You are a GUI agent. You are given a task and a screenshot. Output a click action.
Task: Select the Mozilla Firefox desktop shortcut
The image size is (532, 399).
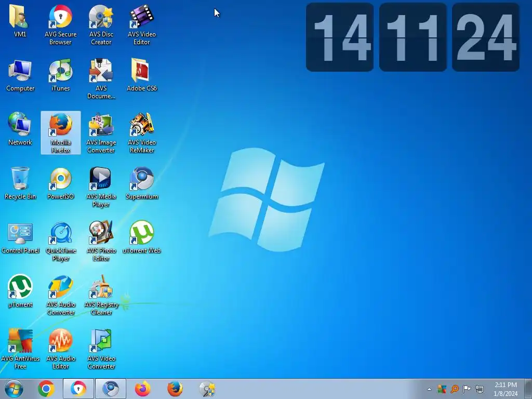61,132
